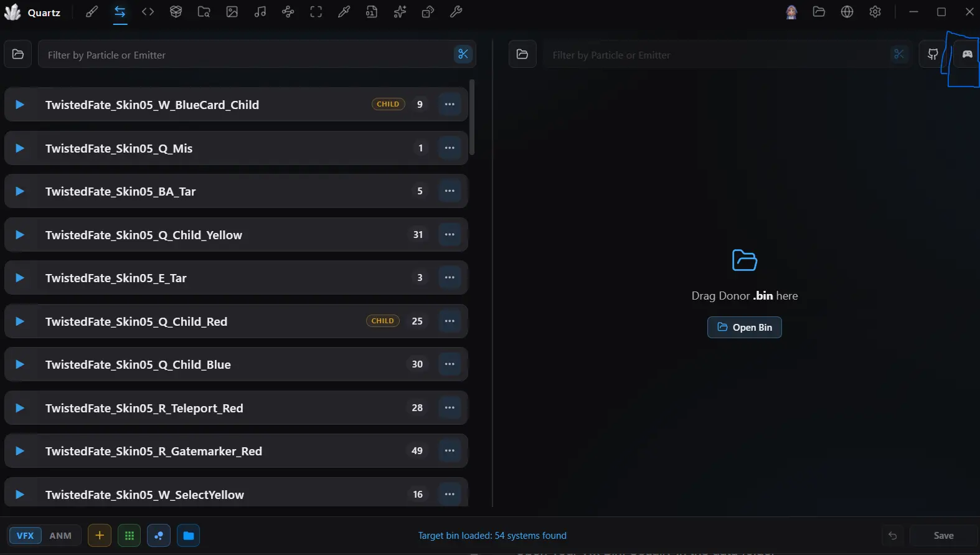The width and height of the screenshot is (980, 555).
Task: Click the yellow plus add button
Action: pyautogui.click(x=100, y=536)
